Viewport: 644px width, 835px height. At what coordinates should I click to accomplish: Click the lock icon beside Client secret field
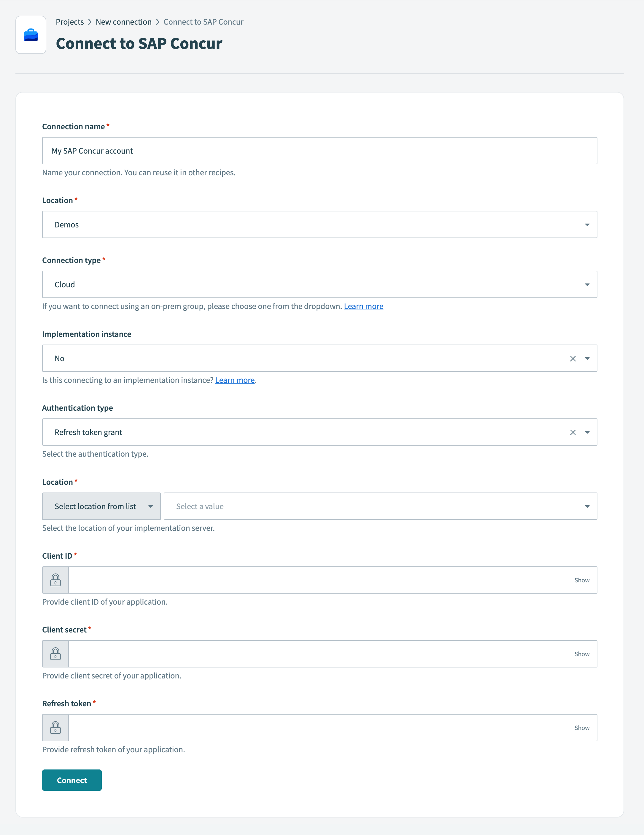[55, 654]
